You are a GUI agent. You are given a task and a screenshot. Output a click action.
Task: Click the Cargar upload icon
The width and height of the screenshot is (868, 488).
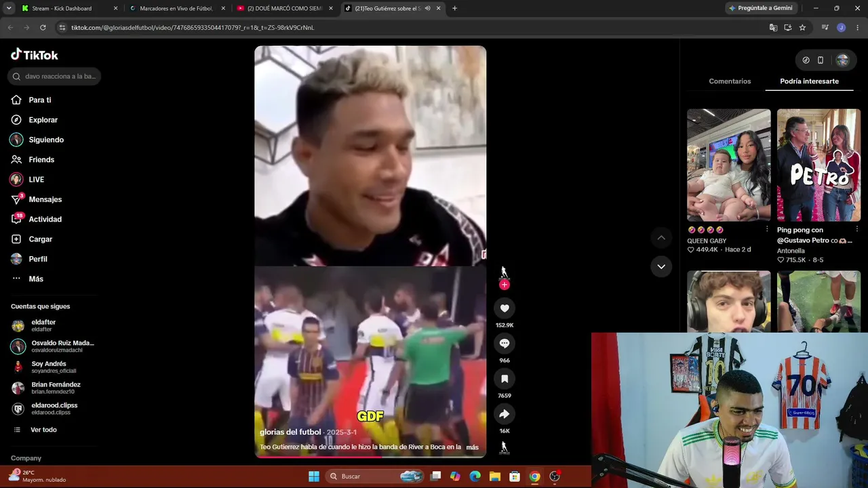[16, 239]
